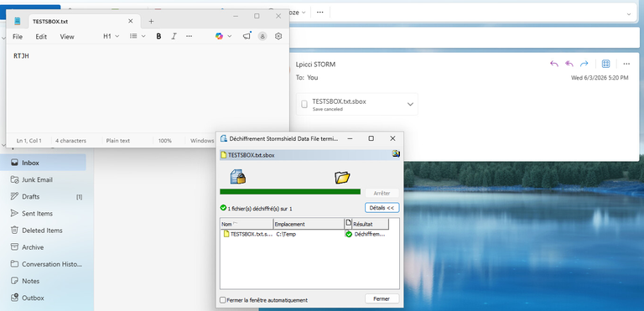Click the green decryption progress bar
This screenshot has height=311, width=644.
[x=290, y=191]
